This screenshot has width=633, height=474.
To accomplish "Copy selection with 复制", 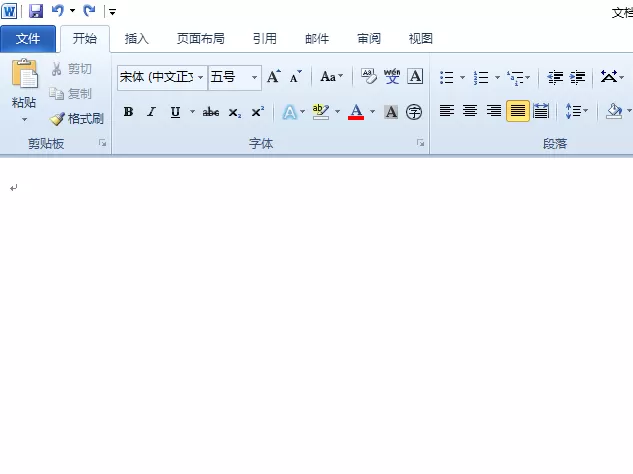I will click(71, 94).
